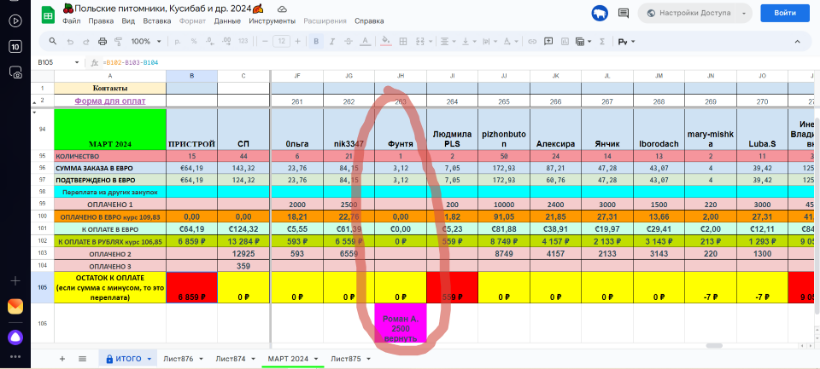Viewport: 820px width, 369px height.
Task: Decrease decimal places icon
Action: (210, 41)
